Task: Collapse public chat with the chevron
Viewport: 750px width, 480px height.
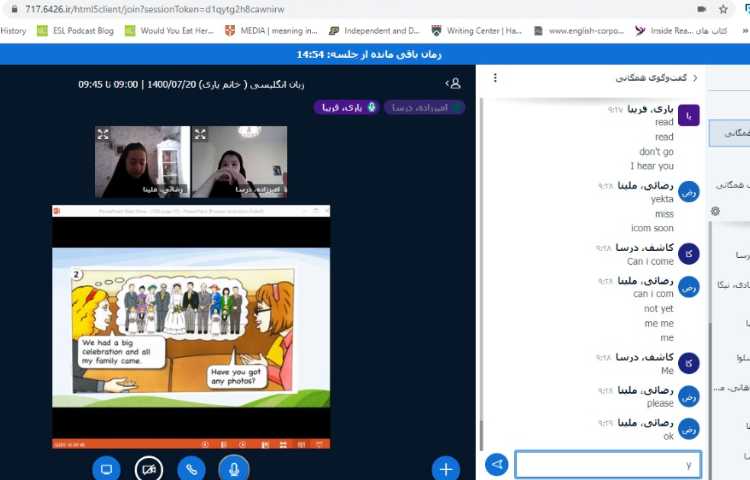Action: tap(695, 78)
